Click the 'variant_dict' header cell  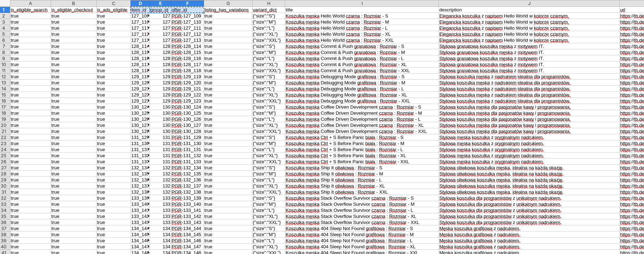click(x=269, y=10)
